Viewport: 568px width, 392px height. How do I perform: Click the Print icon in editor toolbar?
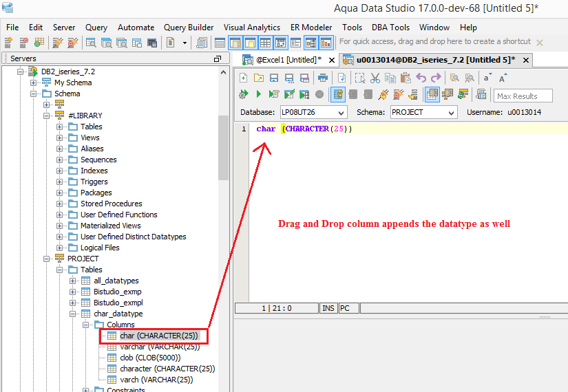tap(322, 78)
